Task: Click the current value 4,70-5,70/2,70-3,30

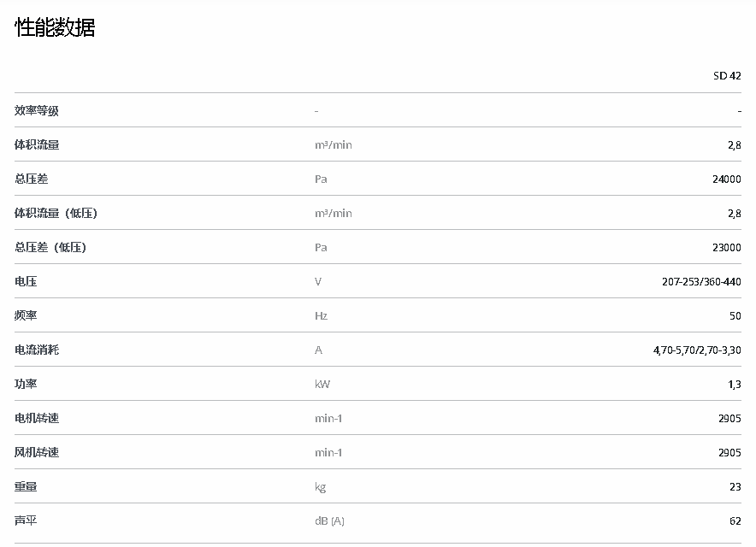Action: pos(696,350)
